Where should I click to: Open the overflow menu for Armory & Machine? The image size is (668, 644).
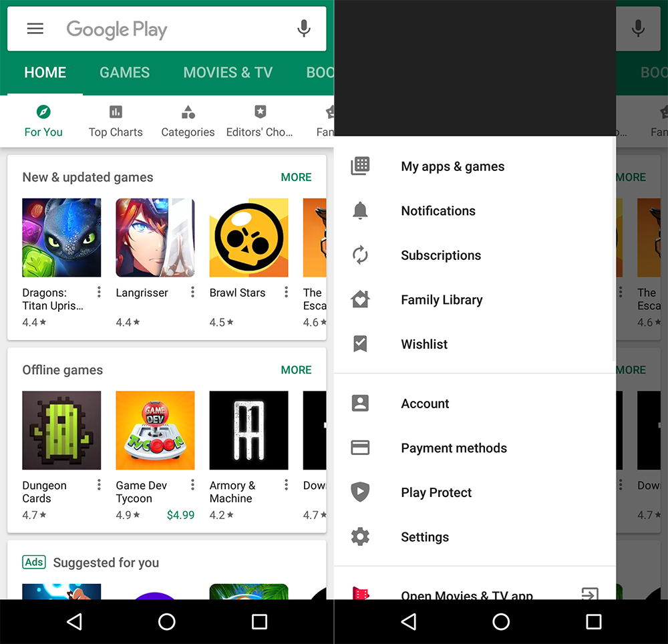click(287, 484)
